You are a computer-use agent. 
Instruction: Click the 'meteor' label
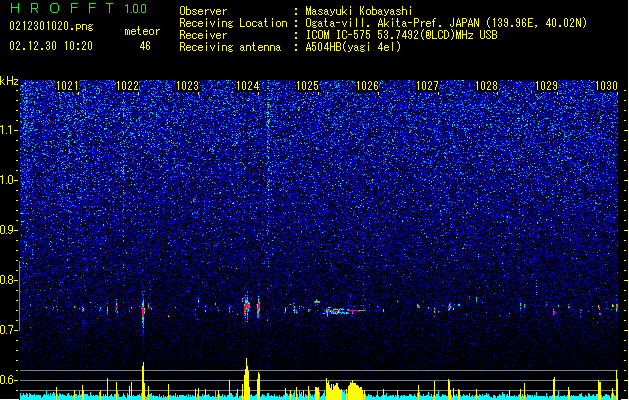(x=142, y=31)
